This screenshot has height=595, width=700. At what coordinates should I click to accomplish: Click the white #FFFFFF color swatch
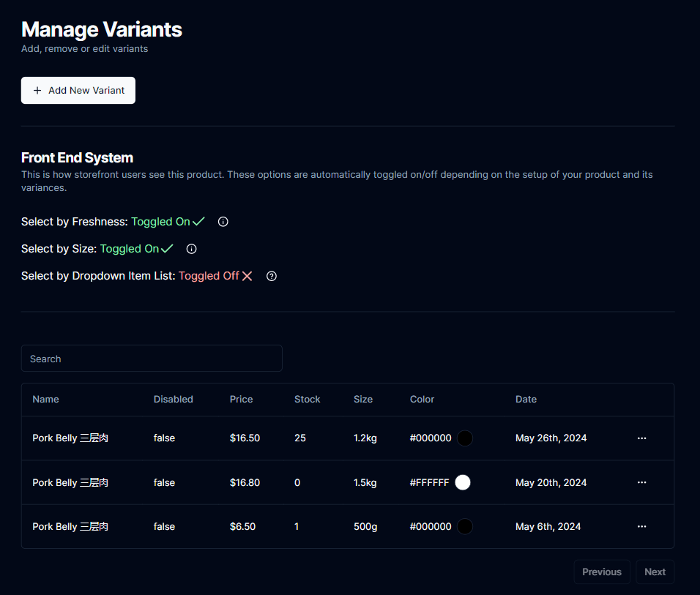pyautogui.click(x=463, y=482)
